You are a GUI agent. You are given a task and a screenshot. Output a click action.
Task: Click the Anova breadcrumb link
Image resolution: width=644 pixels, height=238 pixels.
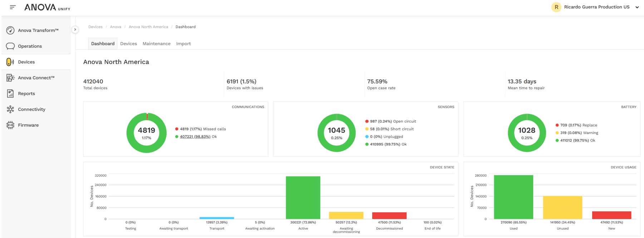pyautogui.click(x=115, y=27)
